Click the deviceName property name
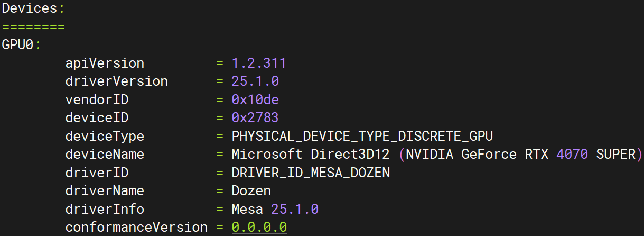 tap(105, 155)
